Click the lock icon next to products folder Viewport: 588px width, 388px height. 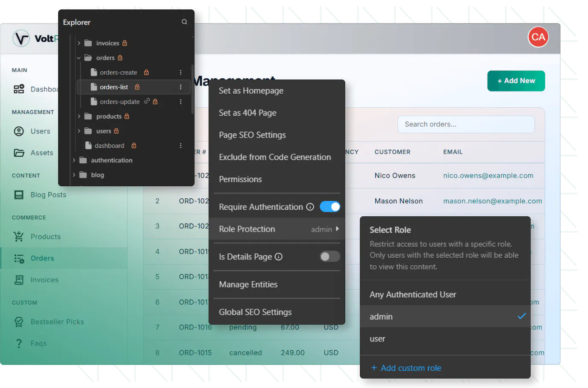127,116
